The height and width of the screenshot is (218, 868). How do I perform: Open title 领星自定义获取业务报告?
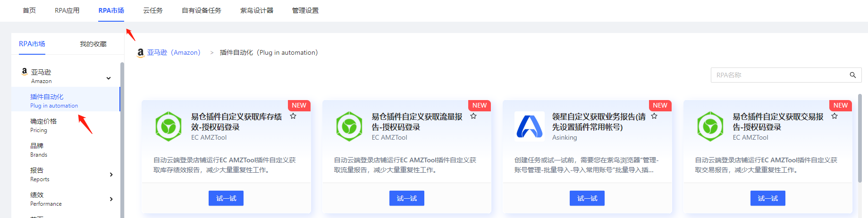(x=599, y=122)
